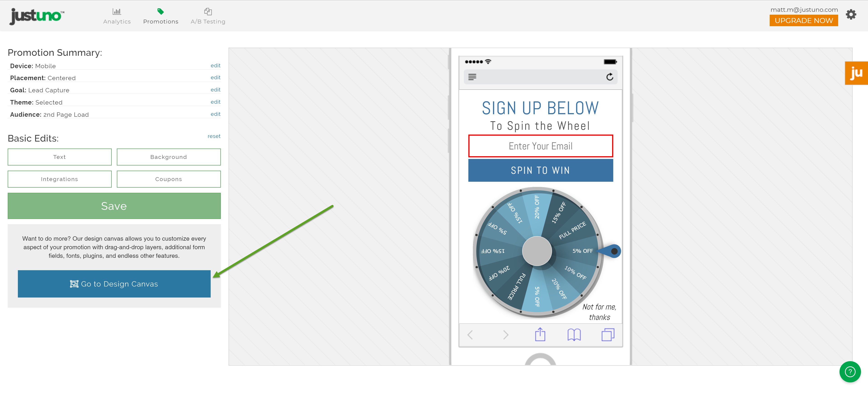Viewport: 868px width, 414px height.
Task: Click the Background basic edit button
Action: pos(168,156)
